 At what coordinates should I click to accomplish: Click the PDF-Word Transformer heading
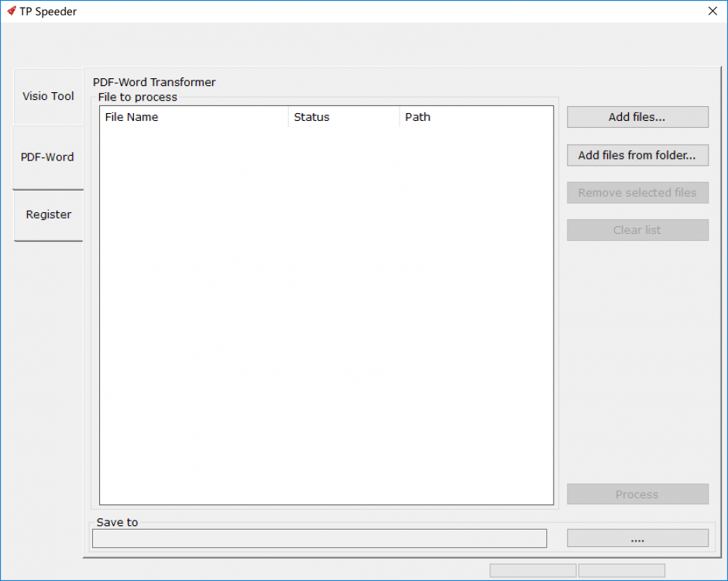[154, 81]
